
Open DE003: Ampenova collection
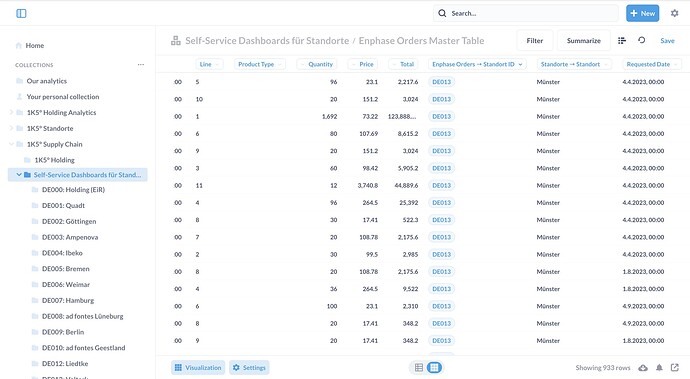[70, 237]
